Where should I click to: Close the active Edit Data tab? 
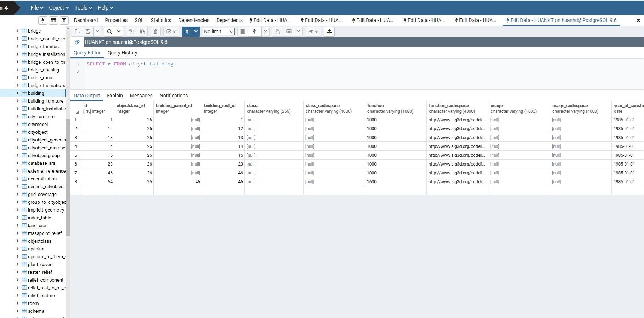[x=638, y=21]
